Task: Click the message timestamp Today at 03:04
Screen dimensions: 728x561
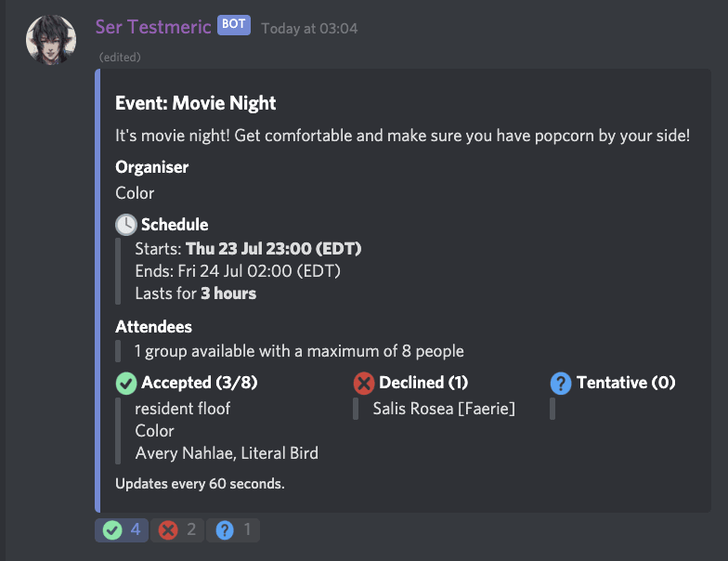Action: coord(309,29)
